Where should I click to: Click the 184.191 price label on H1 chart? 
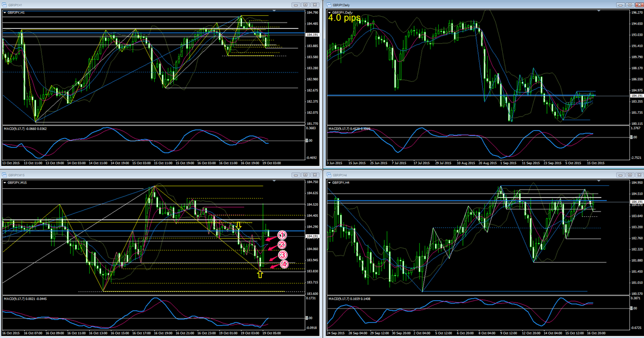click(x=312, y=35)
